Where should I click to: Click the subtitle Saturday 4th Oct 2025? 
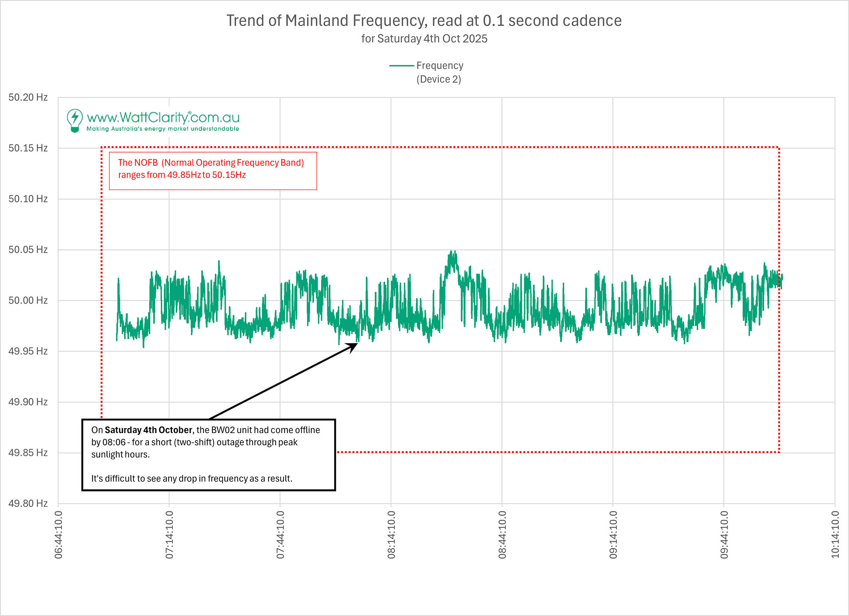coord(424,38)
